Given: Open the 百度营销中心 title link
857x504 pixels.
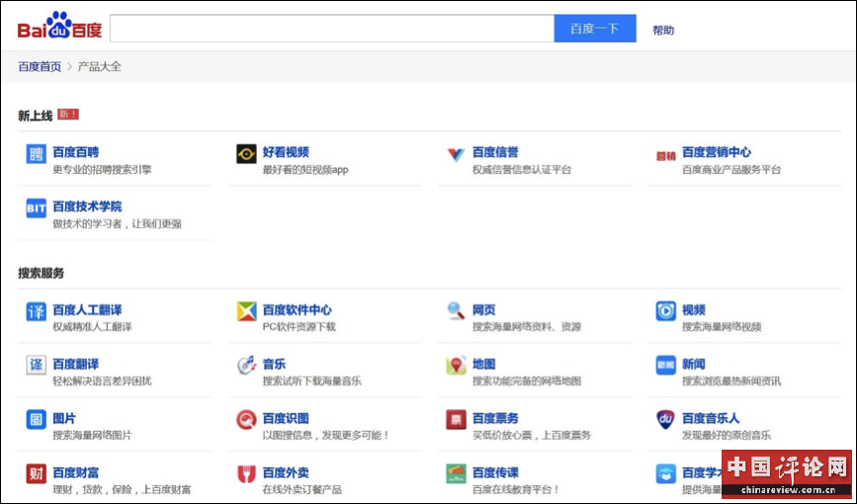Looking at the screenshot, I should (717, 152).
